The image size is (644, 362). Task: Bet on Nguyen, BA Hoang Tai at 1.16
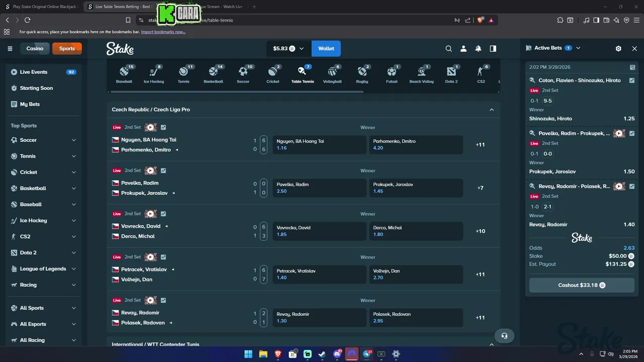[319, 145]
